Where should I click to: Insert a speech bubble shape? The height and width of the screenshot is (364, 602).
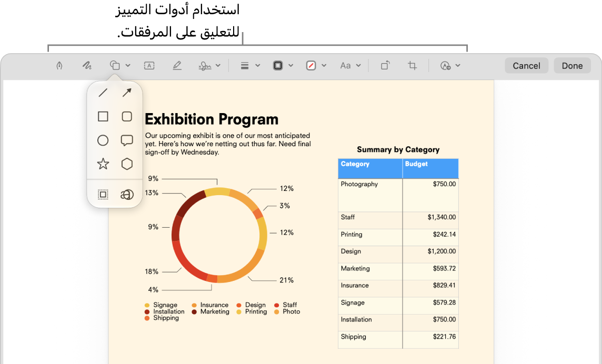(x=127, y=140)
